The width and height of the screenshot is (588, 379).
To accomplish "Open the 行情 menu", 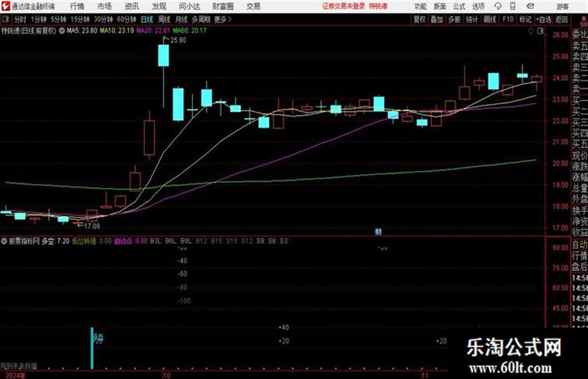I will pos(77,6).
